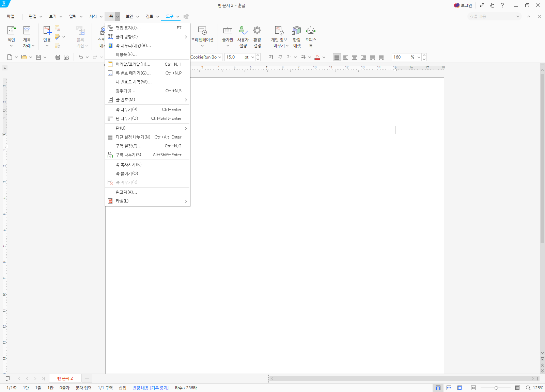This screenshot has width=545, height=392.
Task: Click the undo arrow icon
Action: (81, 57)
